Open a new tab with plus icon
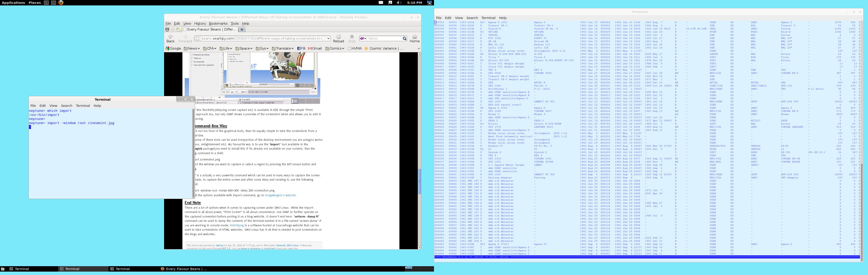The width and height of the screenshot is (868, 275). [x=242, y=29]
